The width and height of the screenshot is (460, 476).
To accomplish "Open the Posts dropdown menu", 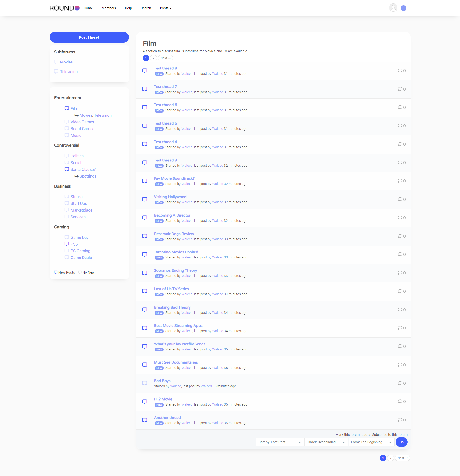I will [166, 8].
